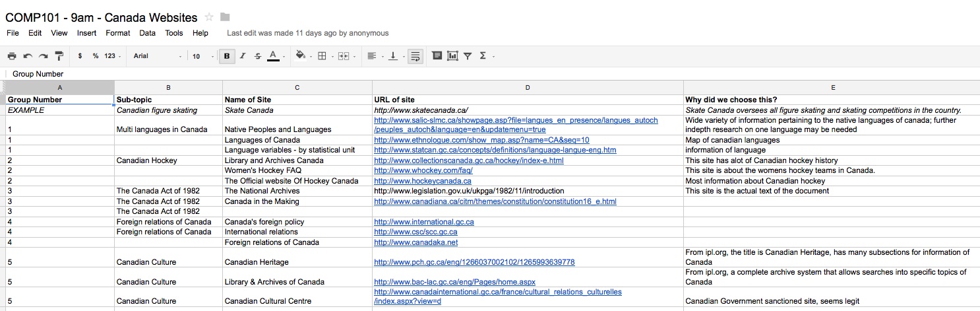This screenshot has width=980, height=311.
Task: Select the 'Map of canadian languages' cell
Action: point(832,140)
